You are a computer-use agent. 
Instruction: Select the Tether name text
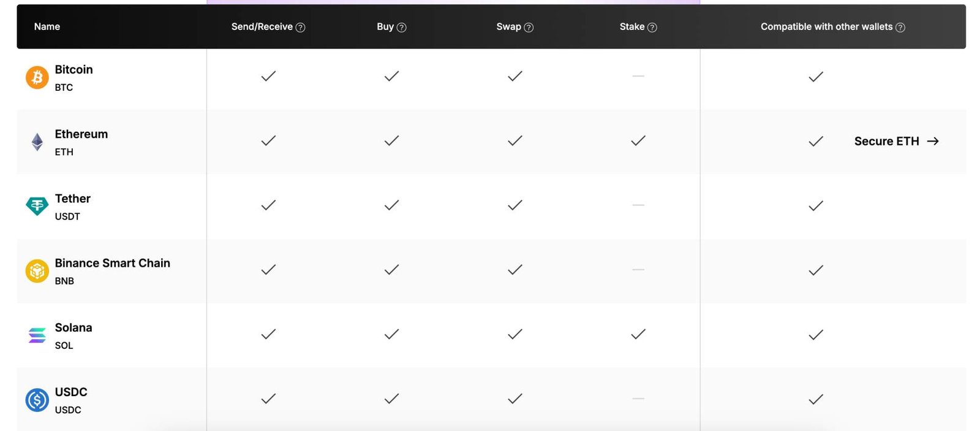pos(73,198)
